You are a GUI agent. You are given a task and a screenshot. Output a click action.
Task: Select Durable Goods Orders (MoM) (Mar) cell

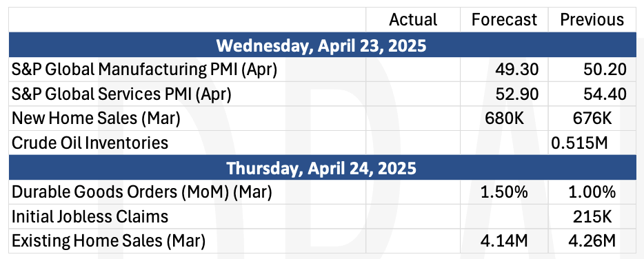click(188, 192)
